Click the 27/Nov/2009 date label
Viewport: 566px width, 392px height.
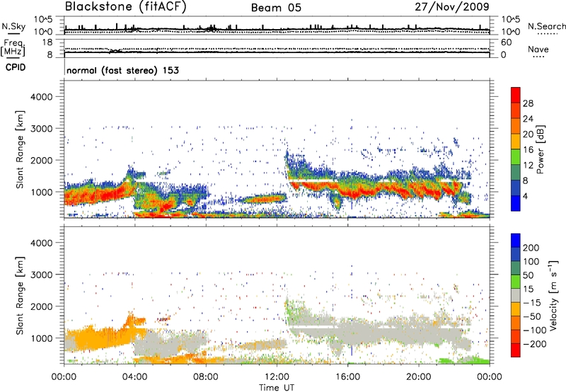point(452,6)
